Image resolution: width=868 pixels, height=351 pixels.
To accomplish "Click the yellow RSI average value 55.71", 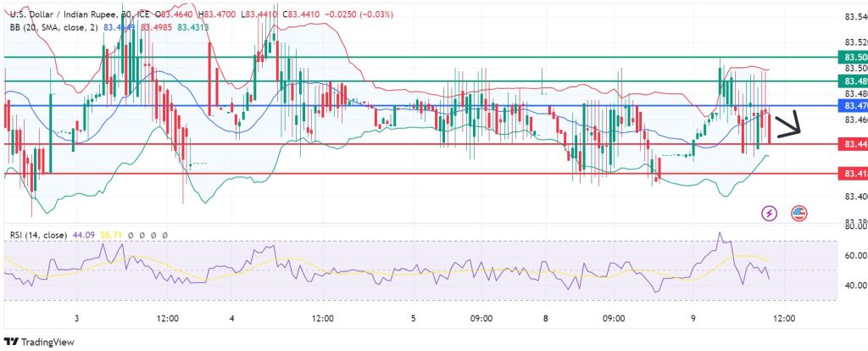I will point(111,236).
